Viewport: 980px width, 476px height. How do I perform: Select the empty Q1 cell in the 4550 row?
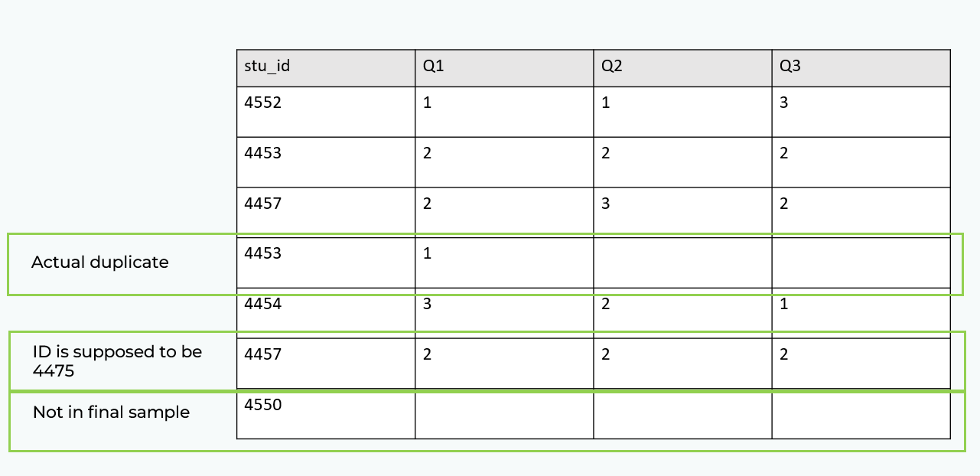pyautogui.click(x=503, y=414)
